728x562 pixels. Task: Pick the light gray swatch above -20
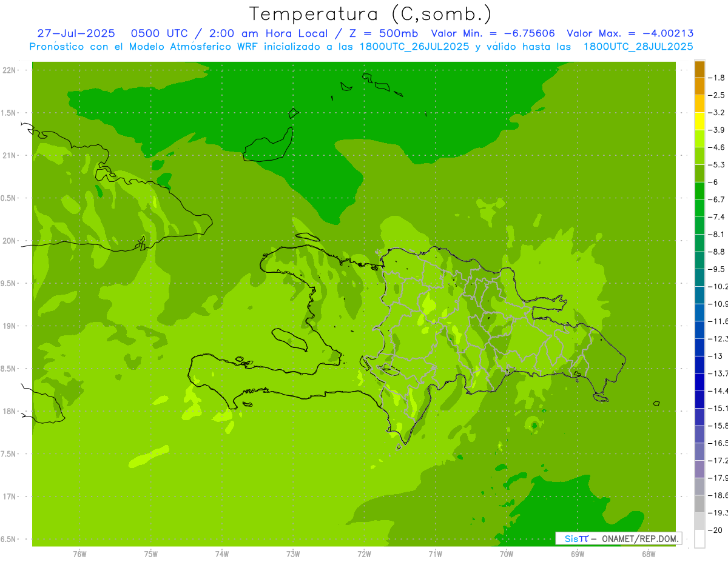click(699, 521)
